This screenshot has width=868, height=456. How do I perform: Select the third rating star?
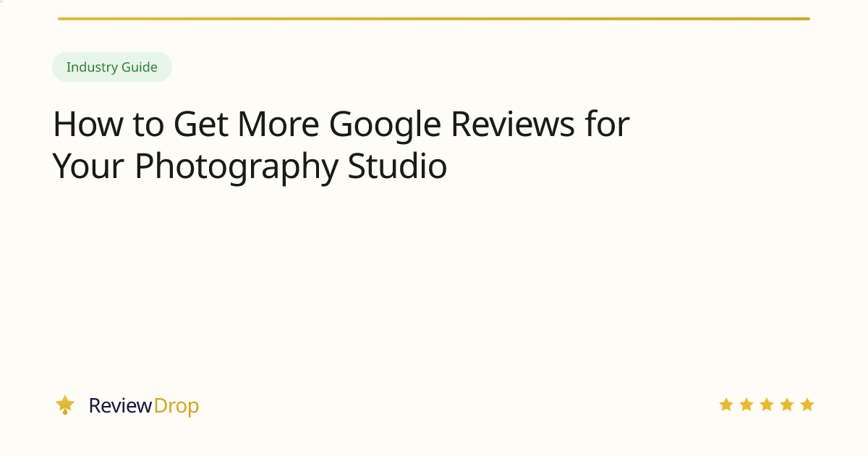coord(767,405)
